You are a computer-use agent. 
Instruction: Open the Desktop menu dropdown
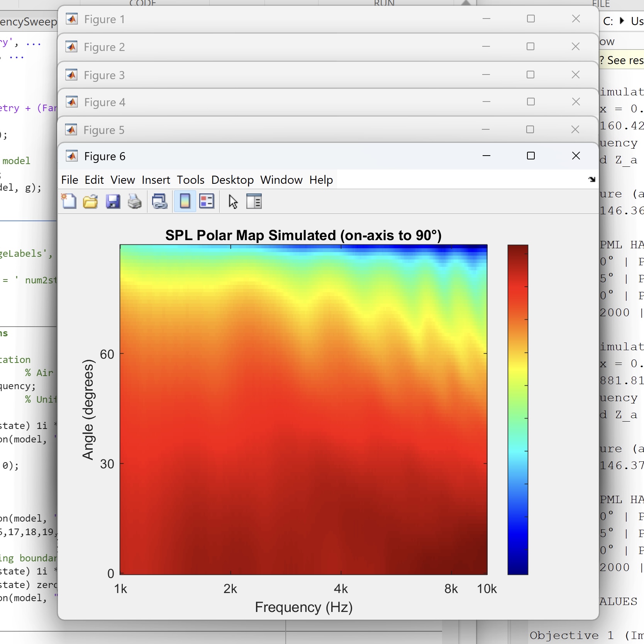click(x=232, y=180)
